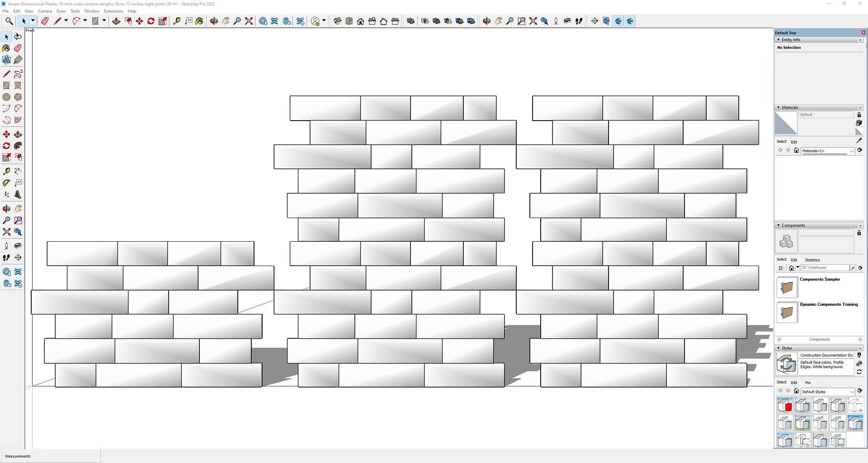
Task: Open the Materials<1> collection dropdown
Action: point(852,151)
